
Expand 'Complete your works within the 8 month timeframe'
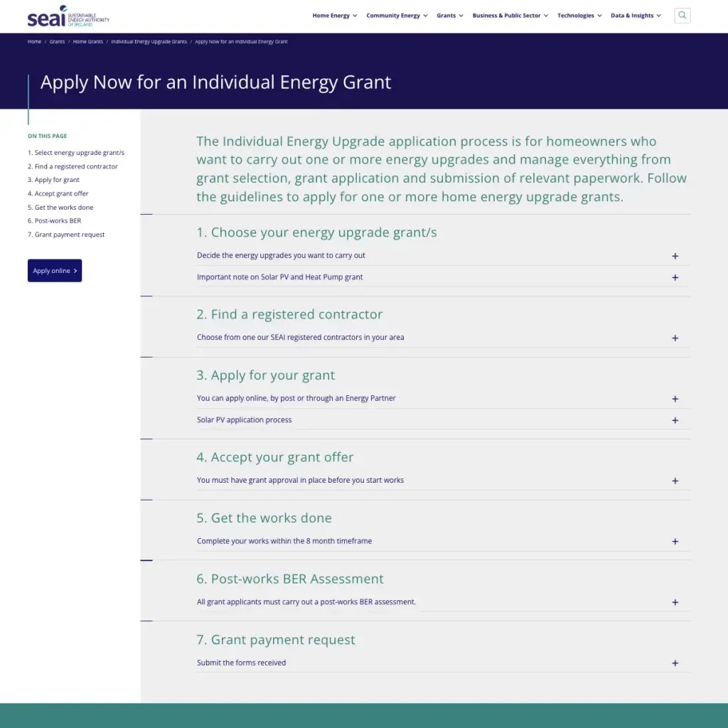[443, 541]
